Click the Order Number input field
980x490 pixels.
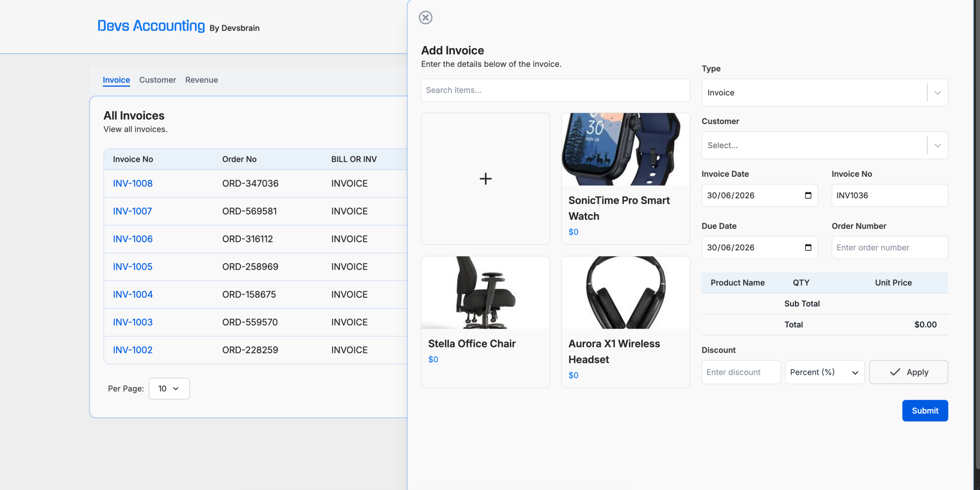coord(890,247)
